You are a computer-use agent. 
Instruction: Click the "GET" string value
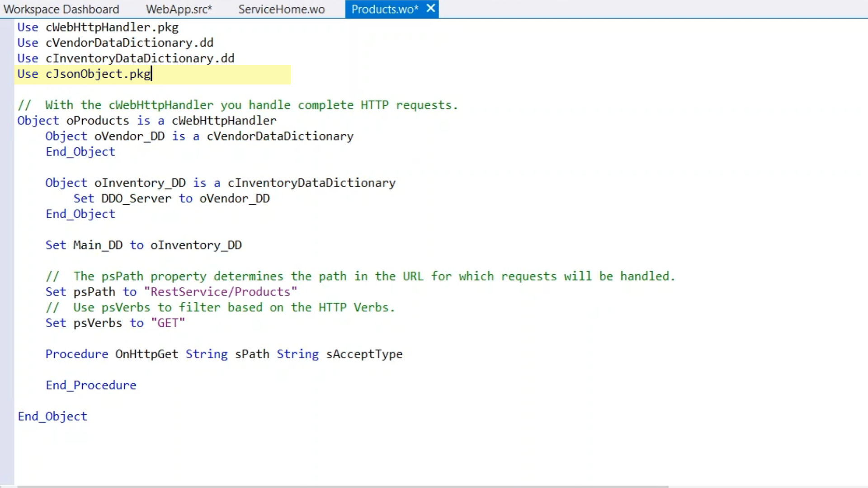[168, 323]
